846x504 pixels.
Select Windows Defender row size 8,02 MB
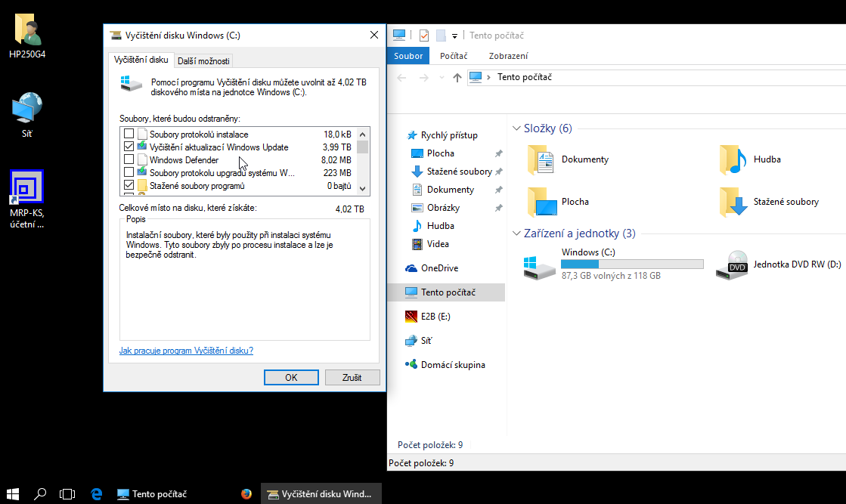336,160
